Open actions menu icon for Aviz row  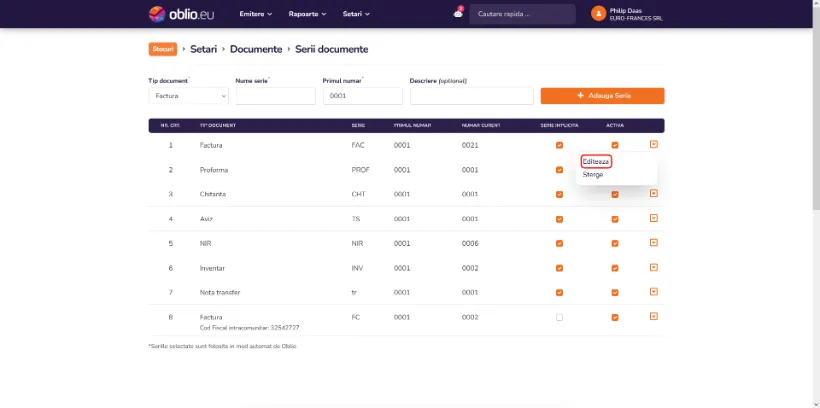tap(654, 218)
